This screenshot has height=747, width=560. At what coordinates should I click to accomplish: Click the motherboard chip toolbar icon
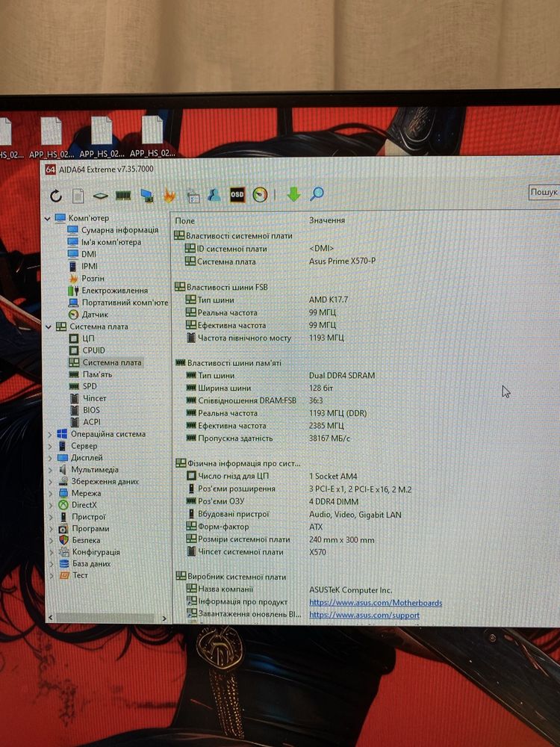pyautogui.click(x=100, y=195)
